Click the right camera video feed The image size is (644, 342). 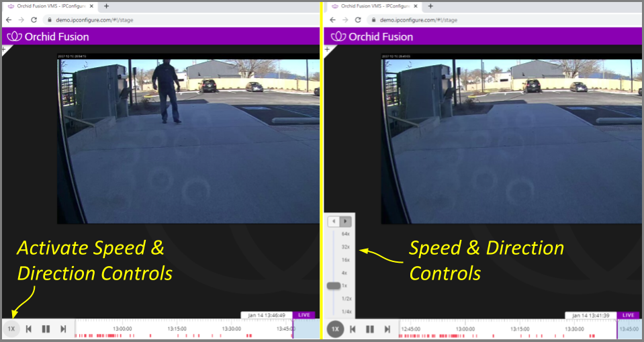[x=511, y=138]
